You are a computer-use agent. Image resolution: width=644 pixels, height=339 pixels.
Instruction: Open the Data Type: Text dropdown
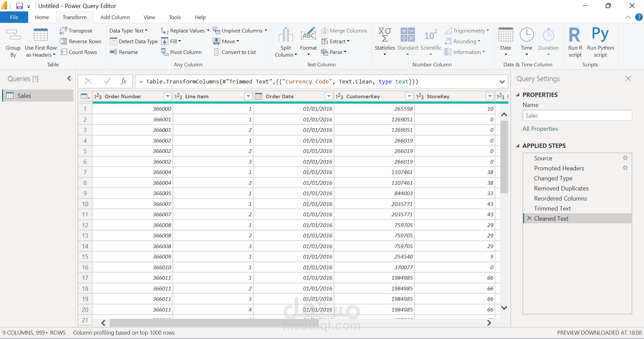click(128, 31)
